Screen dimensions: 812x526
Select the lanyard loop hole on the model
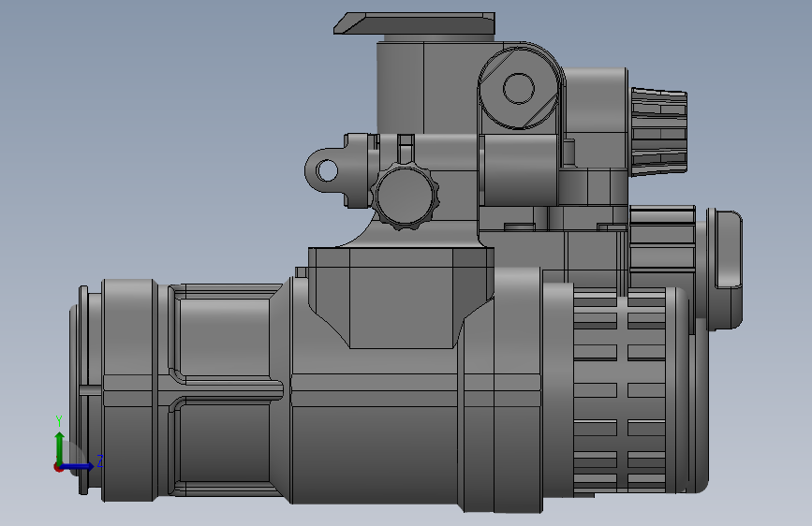click(x=327, y=170)
